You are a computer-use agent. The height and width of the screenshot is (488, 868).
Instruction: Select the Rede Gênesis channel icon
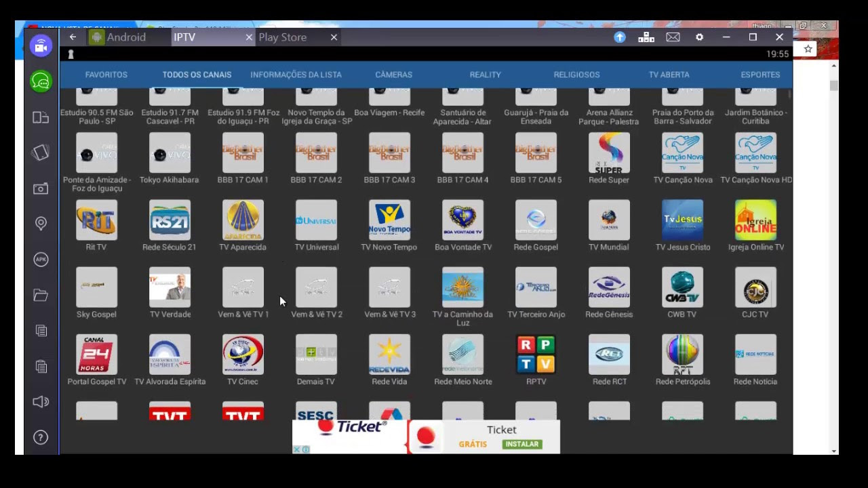(609, 287)
